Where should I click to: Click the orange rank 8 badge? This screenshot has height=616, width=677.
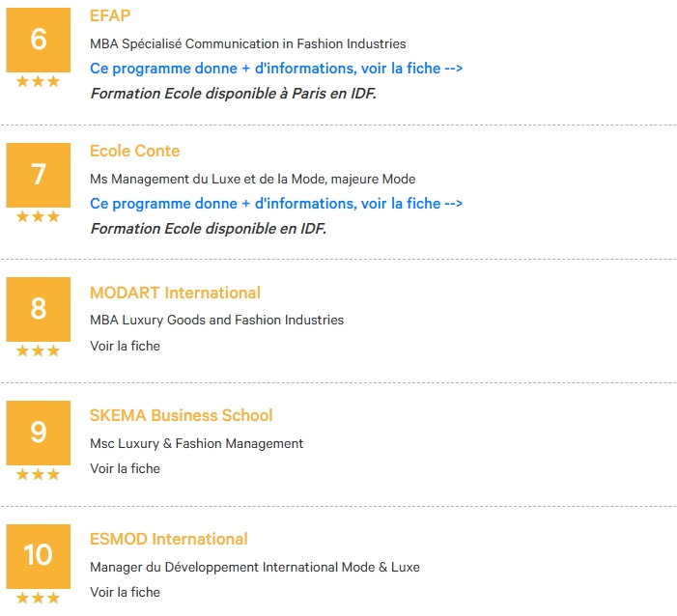coord(38,309)
